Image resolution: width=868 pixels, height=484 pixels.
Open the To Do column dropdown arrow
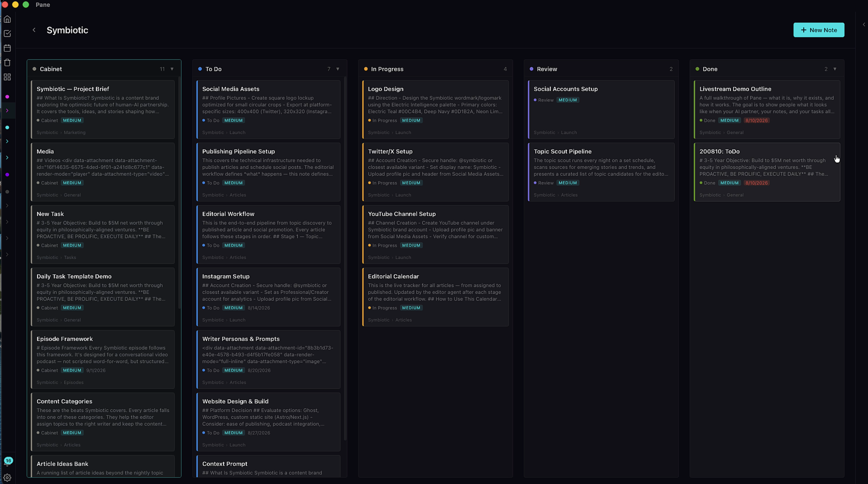pos(338,69)
